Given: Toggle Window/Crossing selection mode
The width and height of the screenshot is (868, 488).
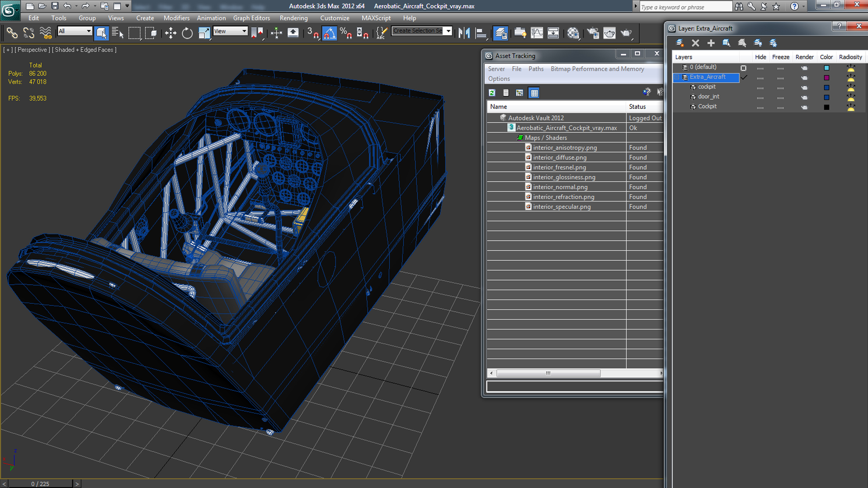Looking at the screenshot, I should (x=151, y=33).
